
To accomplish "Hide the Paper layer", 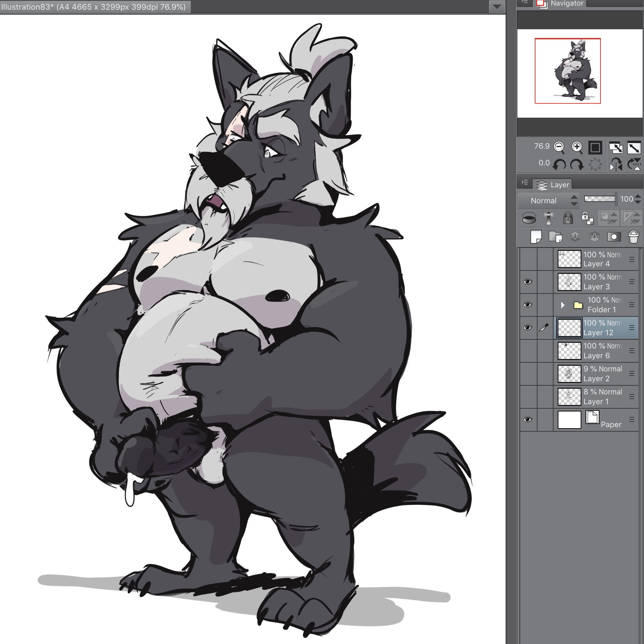I will point(527,419).
